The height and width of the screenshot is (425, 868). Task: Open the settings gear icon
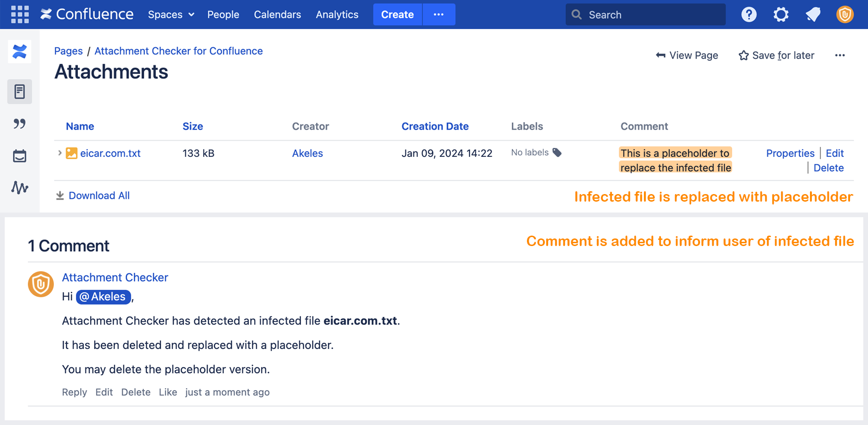coord(781,15)
